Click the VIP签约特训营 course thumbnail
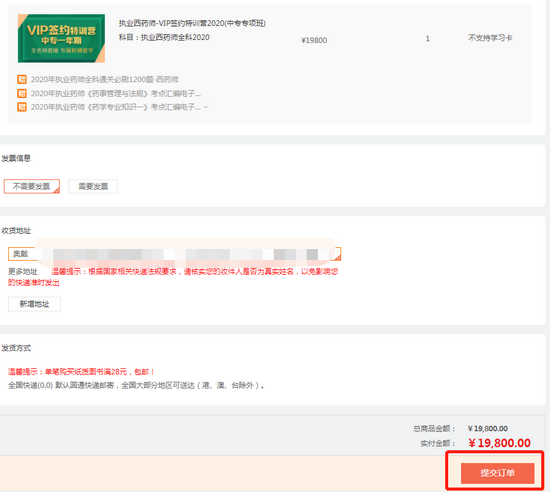550x492 pixels. (61, 38)
